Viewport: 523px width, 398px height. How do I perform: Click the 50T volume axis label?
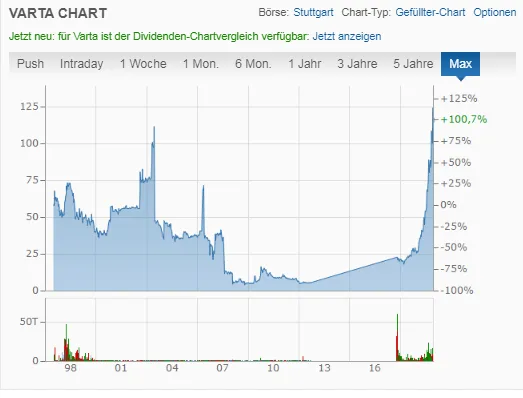tap(29, 322)
